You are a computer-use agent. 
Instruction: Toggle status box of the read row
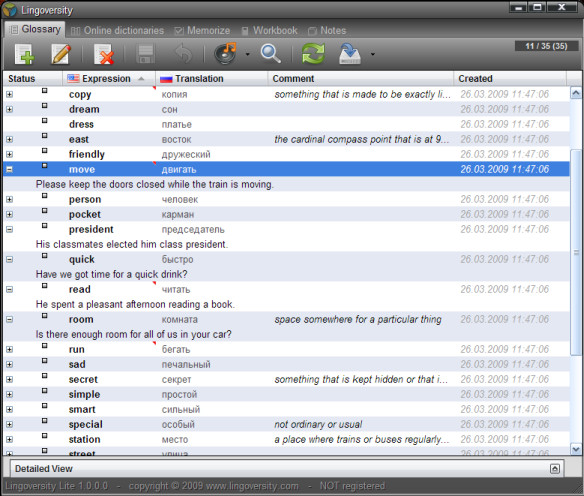[x=44, y=286]
